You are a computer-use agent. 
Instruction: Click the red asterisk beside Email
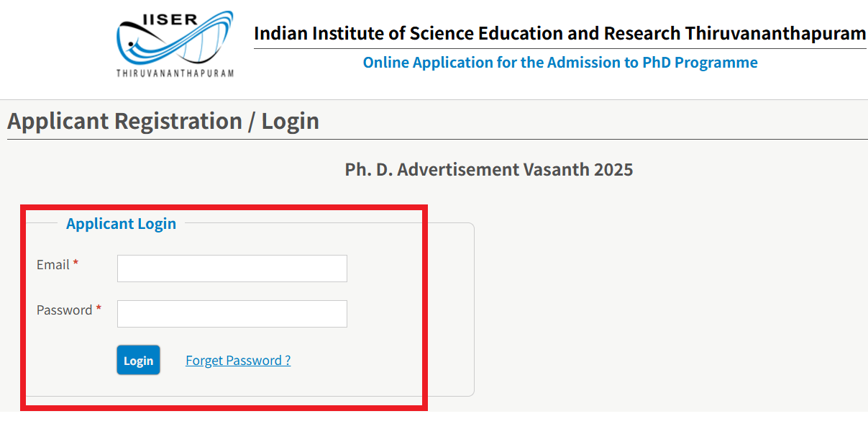pos(76,265)
